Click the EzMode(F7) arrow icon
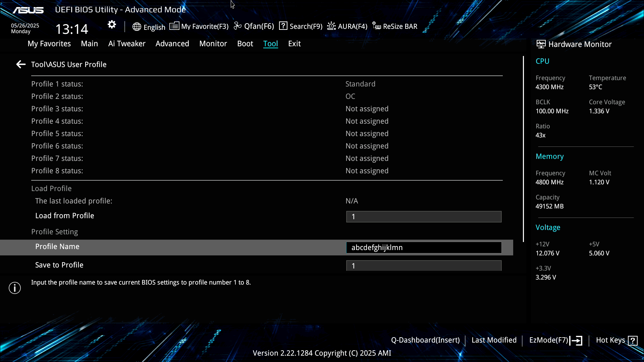Screen dimensions: 644x362 (576, 341)
